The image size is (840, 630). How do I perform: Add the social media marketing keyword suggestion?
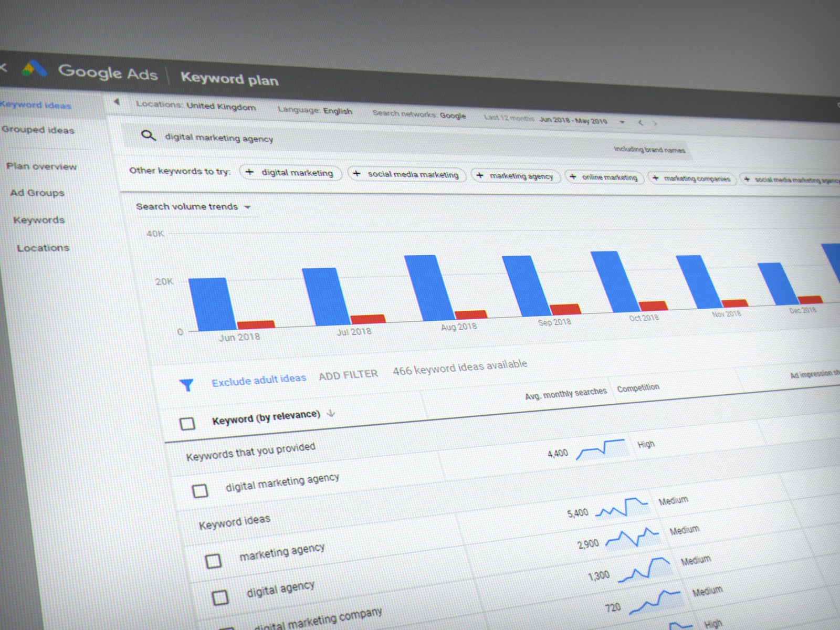click(x=407, y=174)
